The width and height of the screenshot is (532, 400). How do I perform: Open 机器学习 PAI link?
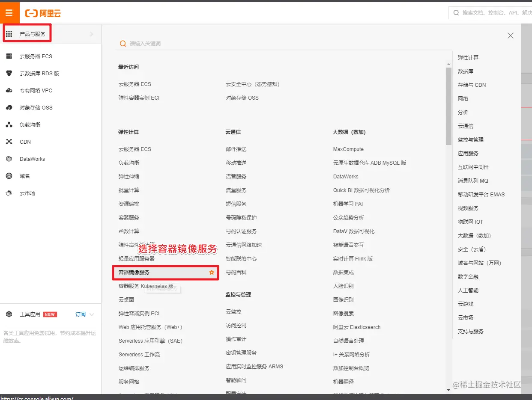coord(348,204)
